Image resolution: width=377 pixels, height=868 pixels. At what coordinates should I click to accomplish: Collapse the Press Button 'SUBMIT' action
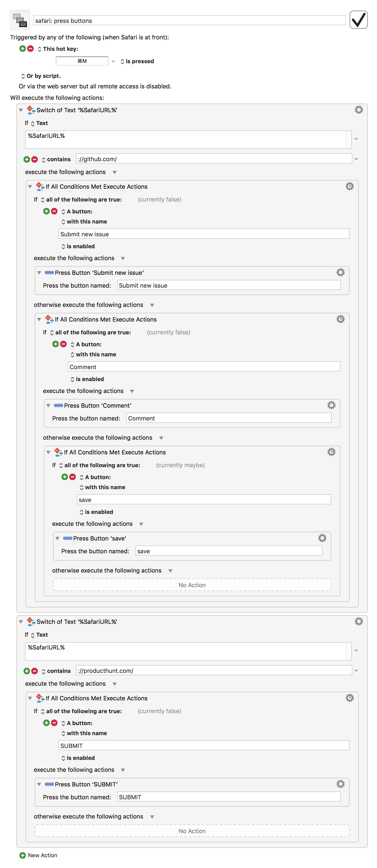39,784
